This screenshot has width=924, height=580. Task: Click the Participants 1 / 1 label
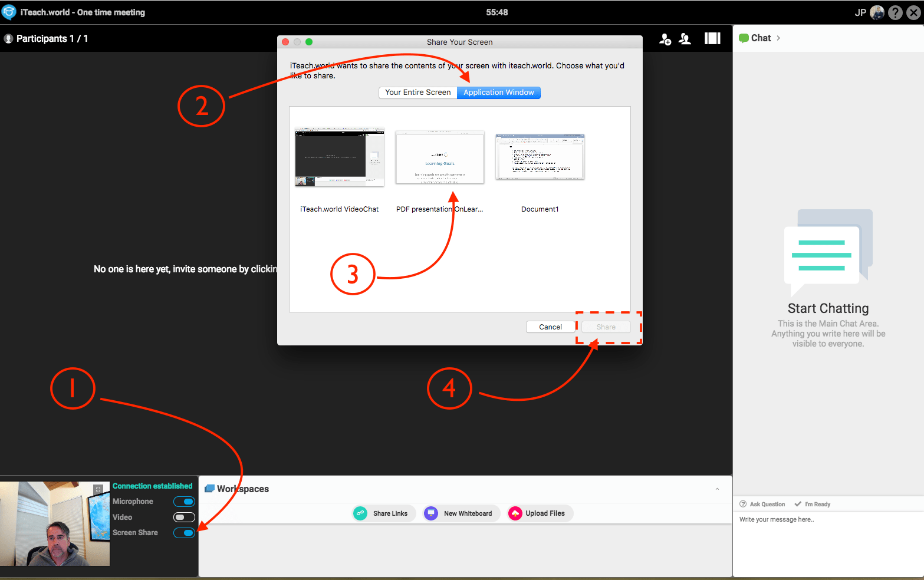(52, 39)
